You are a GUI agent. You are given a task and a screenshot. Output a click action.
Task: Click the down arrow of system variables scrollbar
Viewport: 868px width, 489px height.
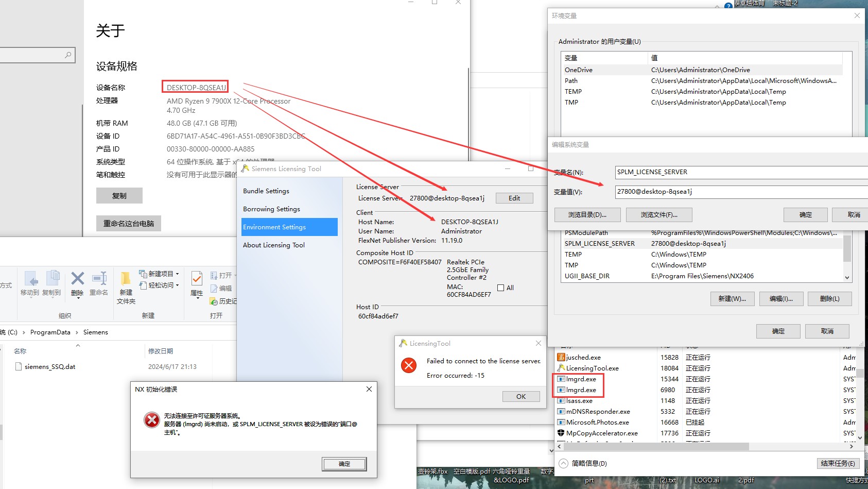tap(847, 278)
